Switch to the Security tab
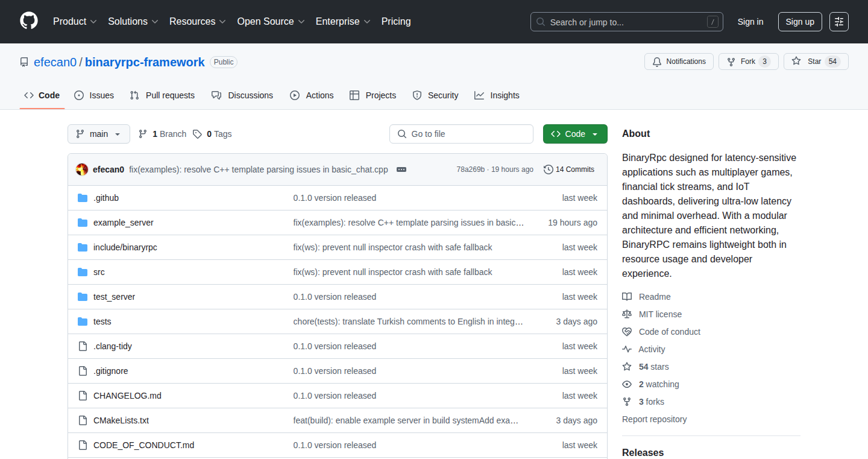The width and height of the screenshot is (868, 459). [435, 95]
